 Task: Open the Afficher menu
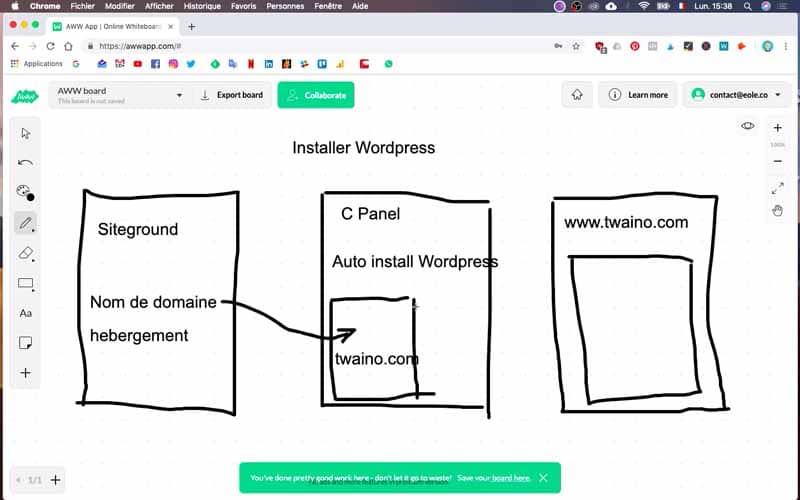pyautogui.click(x=159, y=6)
